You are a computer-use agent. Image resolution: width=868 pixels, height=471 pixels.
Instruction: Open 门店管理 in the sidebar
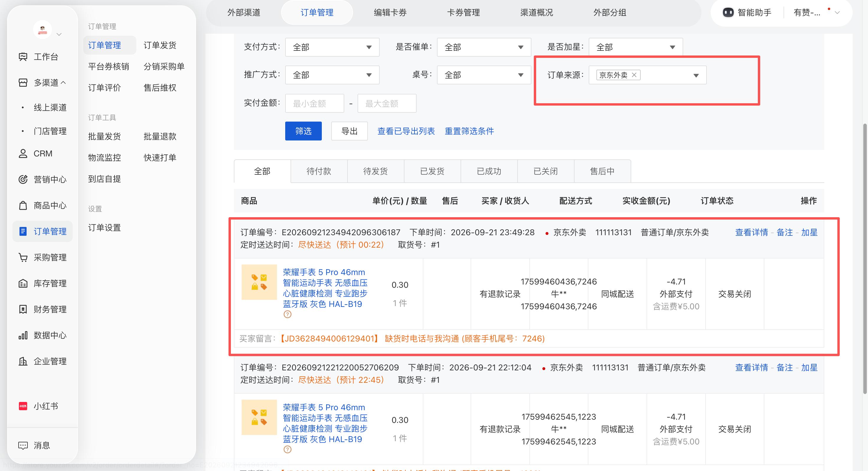point(50,131)
